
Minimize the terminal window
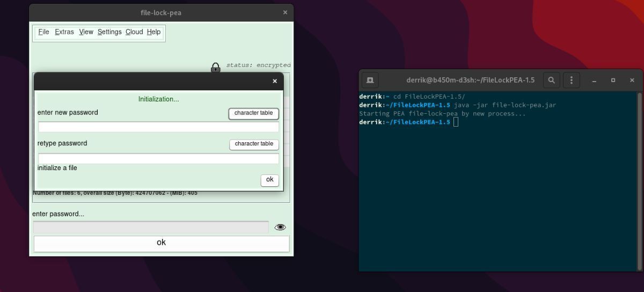(594, 80)
